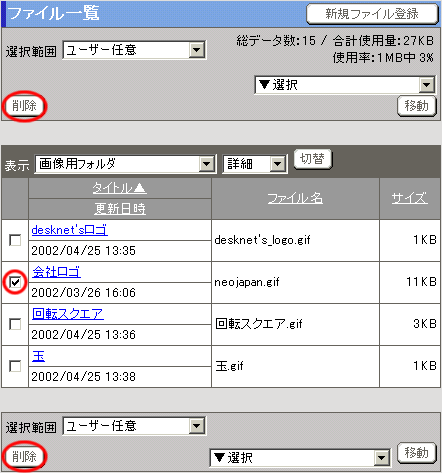The height and width of the screenshot is (473, 442).
Task: Click the 3KB size value
Action: [x=425, y=324]
